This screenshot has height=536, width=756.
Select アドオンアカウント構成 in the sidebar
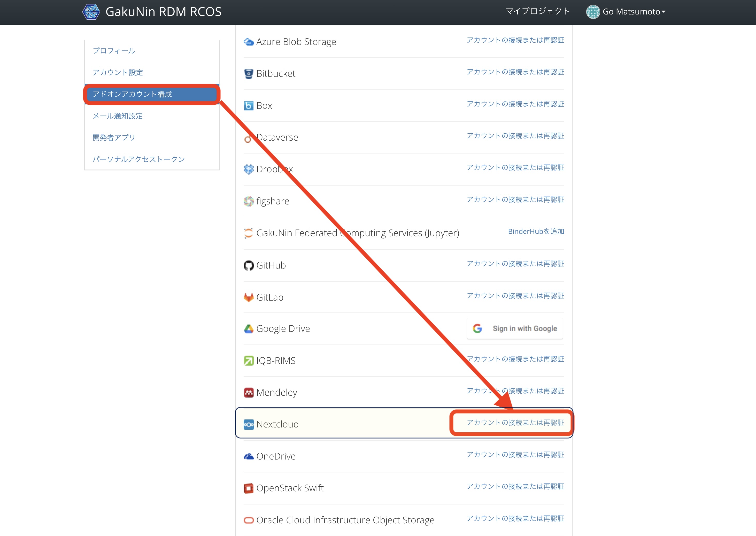(x=152, y=94)
